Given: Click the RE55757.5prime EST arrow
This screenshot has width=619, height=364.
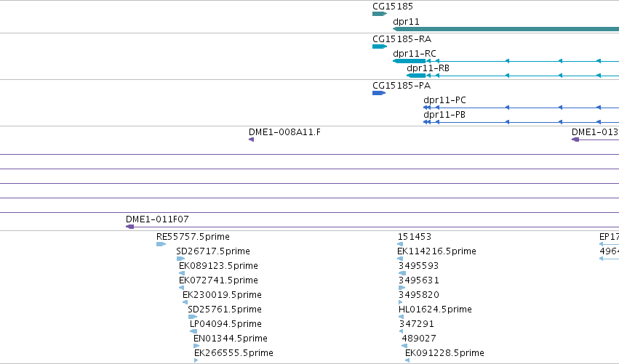Looking at the screenshot, I should (x=161, y=244).
